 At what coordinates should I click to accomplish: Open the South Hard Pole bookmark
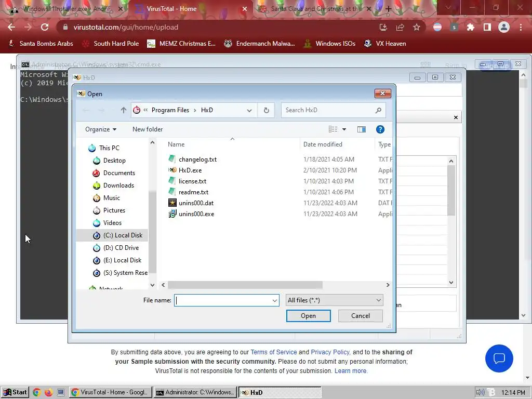point(111,44)
